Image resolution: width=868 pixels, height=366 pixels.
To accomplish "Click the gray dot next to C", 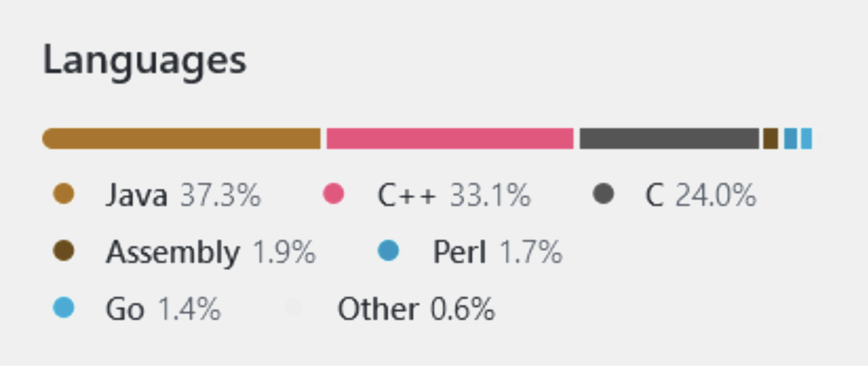I will [x=603, y=195].
